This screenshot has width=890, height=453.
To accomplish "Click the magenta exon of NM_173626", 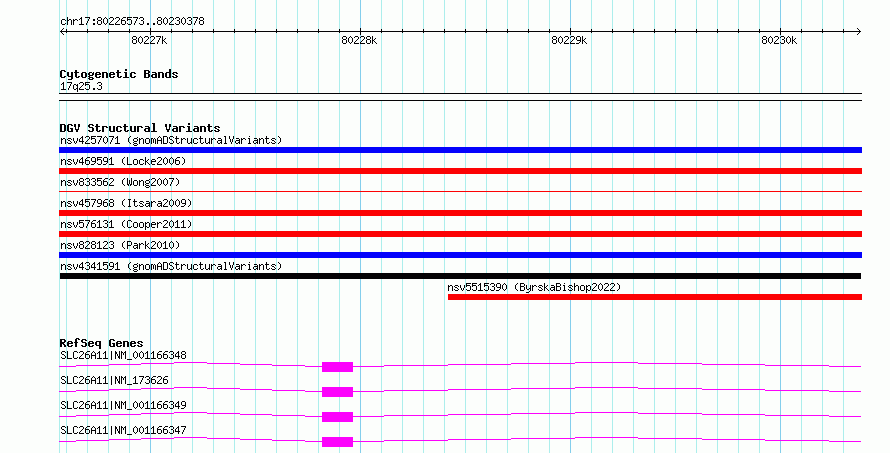I will 337,392.
